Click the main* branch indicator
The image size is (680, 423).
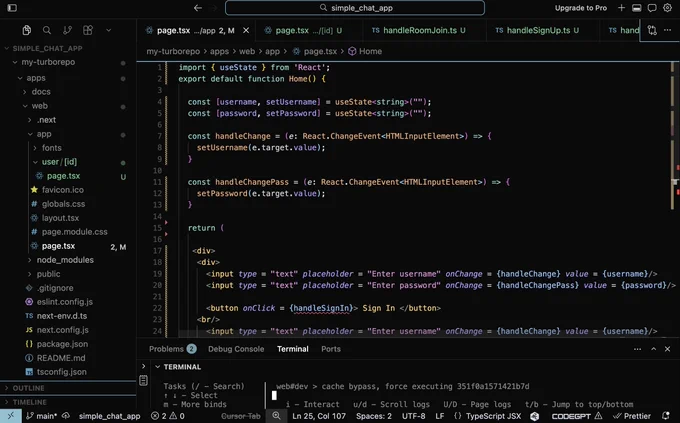click(42, 416)
